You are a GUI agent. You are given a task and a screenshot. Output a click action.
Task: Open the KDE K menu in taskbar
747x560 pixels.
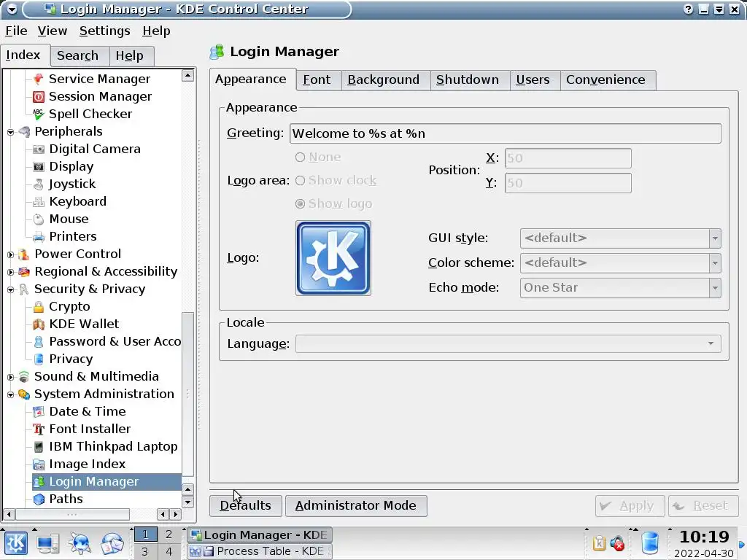16,543
